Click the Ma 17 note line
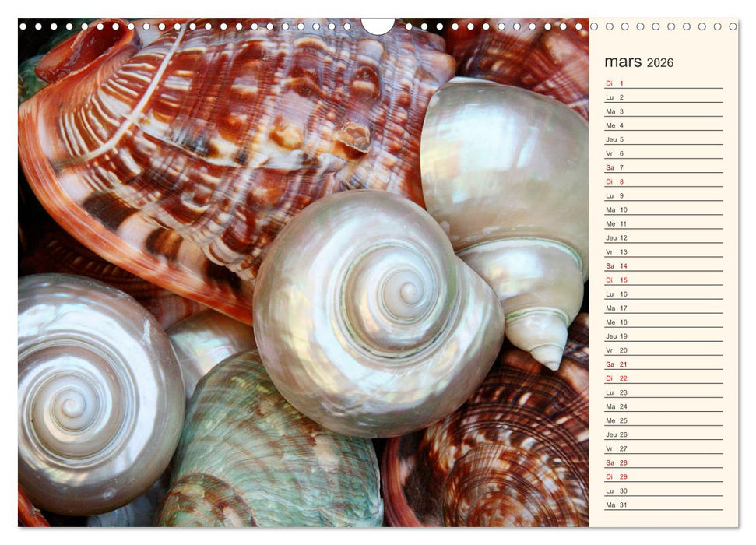 (x=663, y=308)
